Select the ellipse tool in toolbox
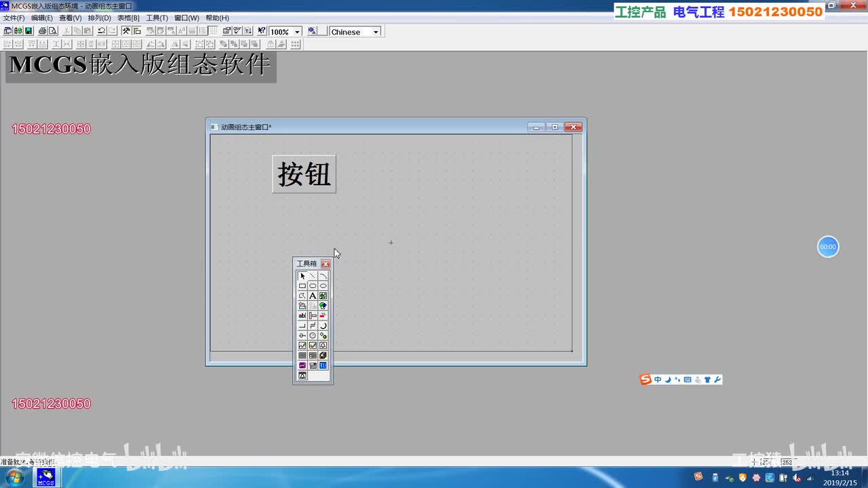The width and height of the screenshot is (868, 488). (x=323, y=286)
